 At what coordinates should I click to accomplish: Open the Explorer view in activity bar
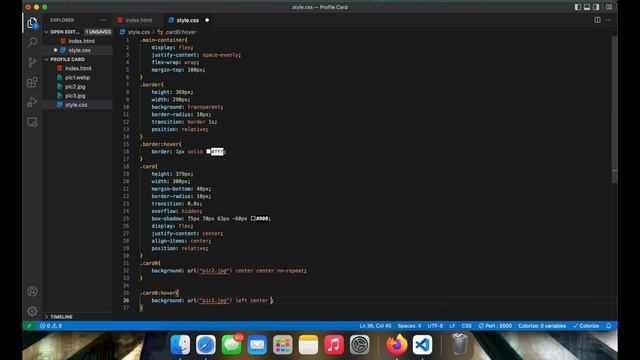point(32,23)
